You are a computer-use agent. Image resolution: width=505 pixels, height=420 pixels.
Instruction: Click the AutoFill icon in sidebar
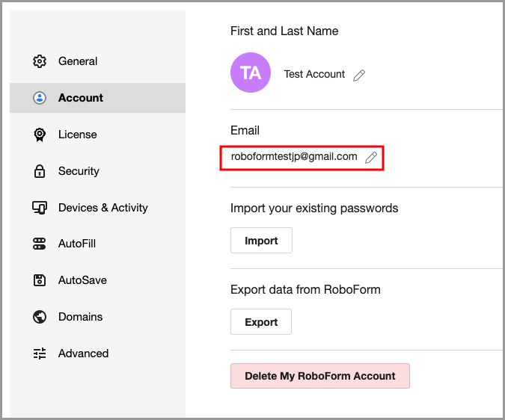[40, 244]
